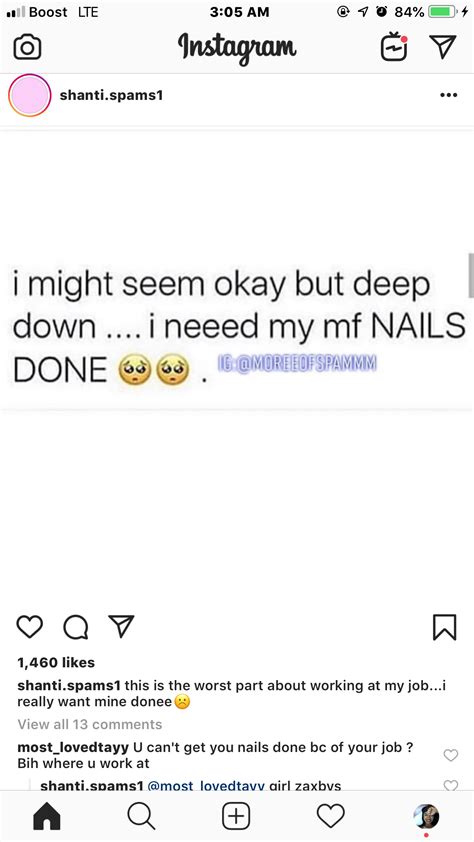Share post via paper plane below image

click(121, 626)
